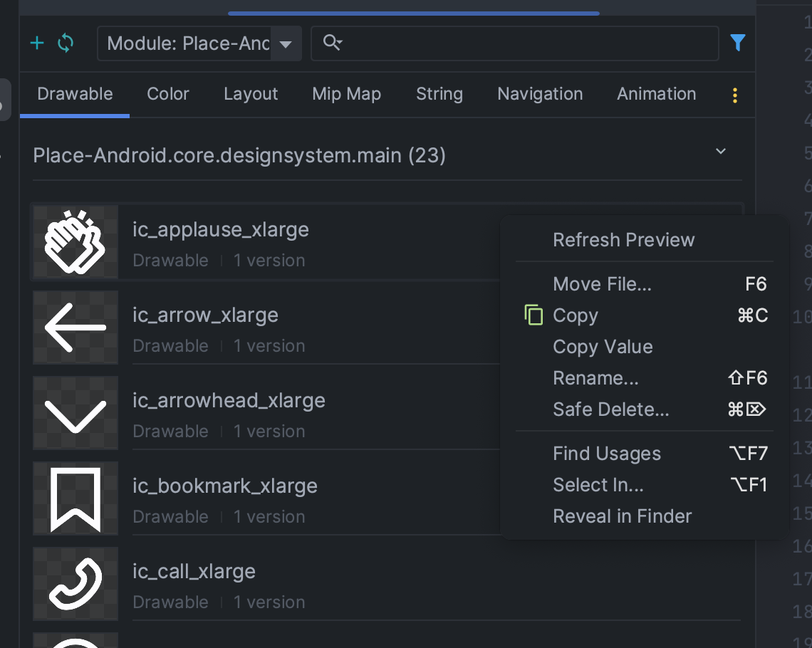Collapse the Place-Android.core.designsystem.main section chevron

coord(720,151)
